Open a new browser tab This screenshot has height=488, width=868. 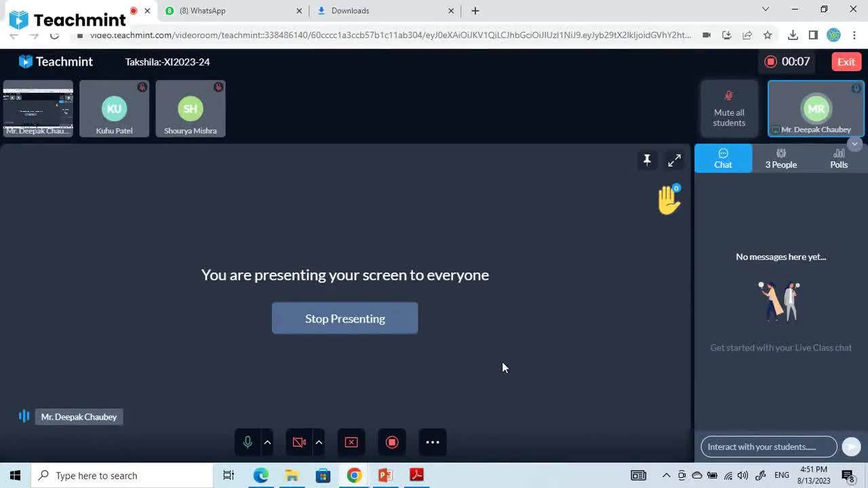[475, 11]
